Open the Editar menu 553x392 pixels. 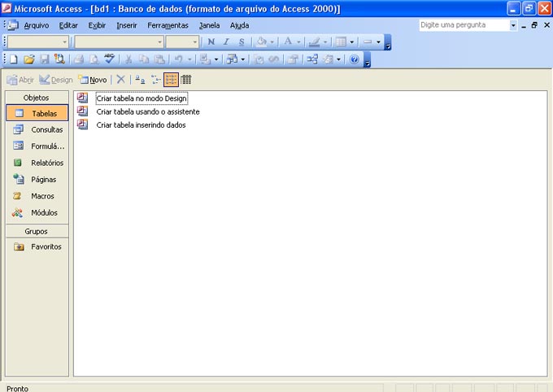click(x=68, y=25)
